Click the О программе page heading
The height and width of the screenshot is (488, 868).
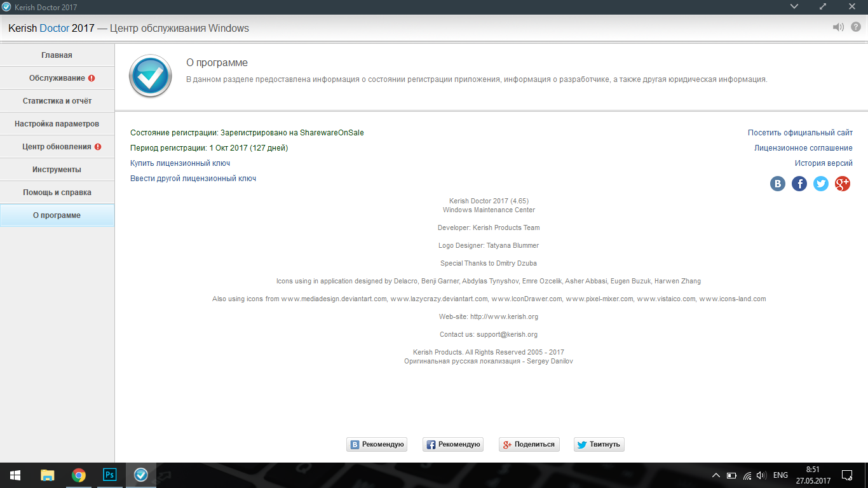(x=217, y=63)
